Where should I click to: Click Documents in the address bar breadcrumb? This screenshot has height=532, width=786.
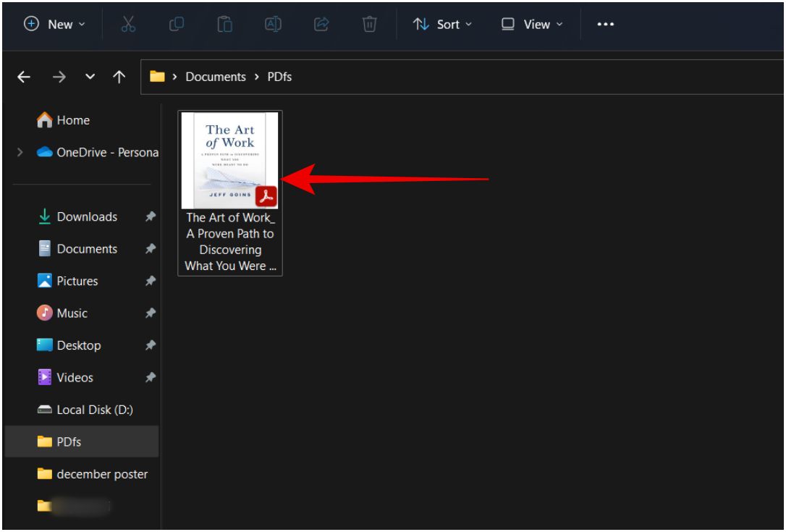[216, 76]
